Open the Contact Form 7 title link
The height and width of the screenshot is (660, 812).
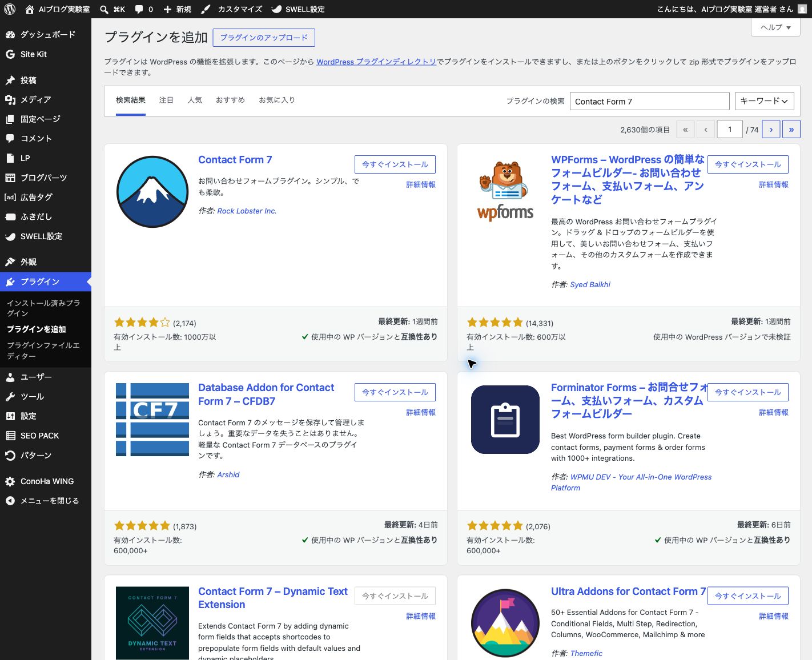pos(235,160)
